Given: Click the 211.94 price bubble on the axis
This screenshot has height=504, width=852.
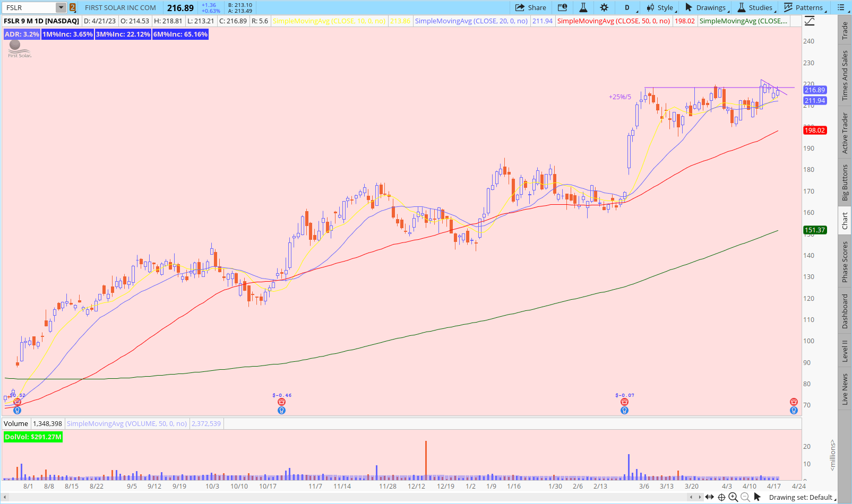Looking at the screenshot, I should (815, 101).
